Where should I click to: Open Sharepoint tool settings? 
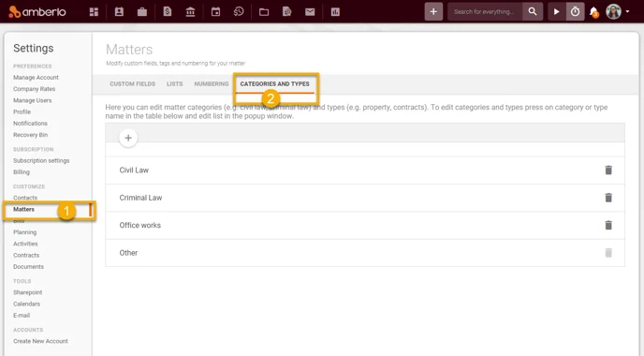pos(27,292)
